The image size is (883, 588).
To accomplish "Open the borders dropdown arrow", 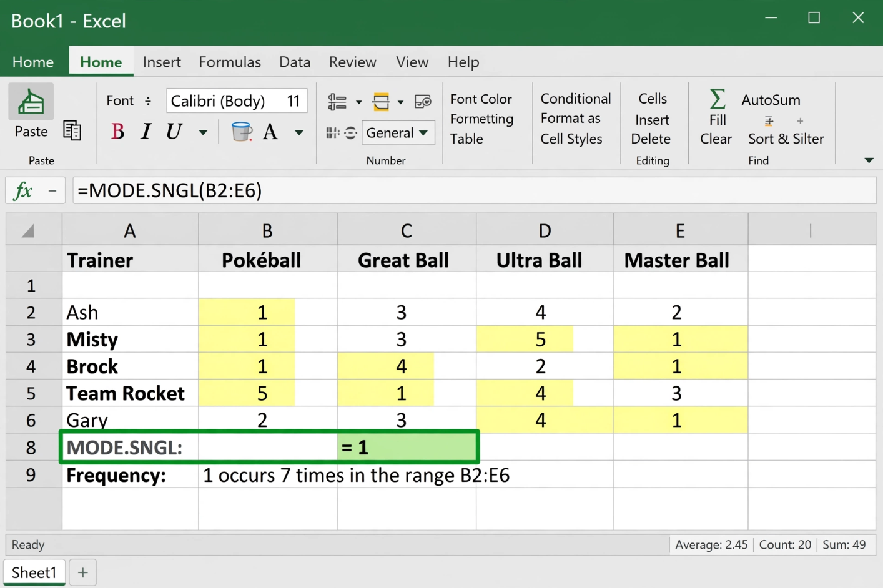I will pyautogui.click(x=400, y=102).
